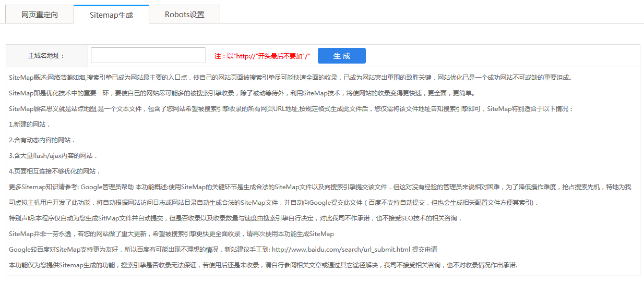Click the final 本功能仅为您提供 paragraph
644x284 pixels.
coord(263,265)
